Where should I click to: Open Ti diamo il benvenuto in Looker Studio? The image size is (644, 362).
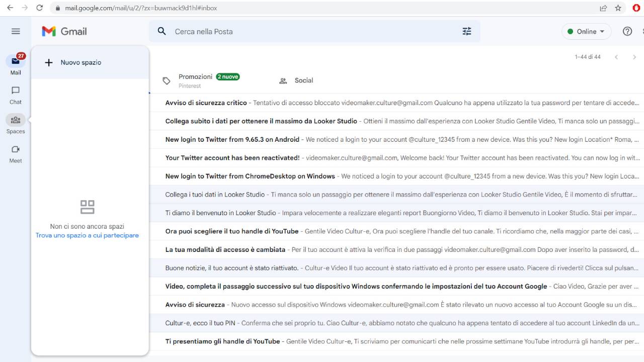[396, 213]
